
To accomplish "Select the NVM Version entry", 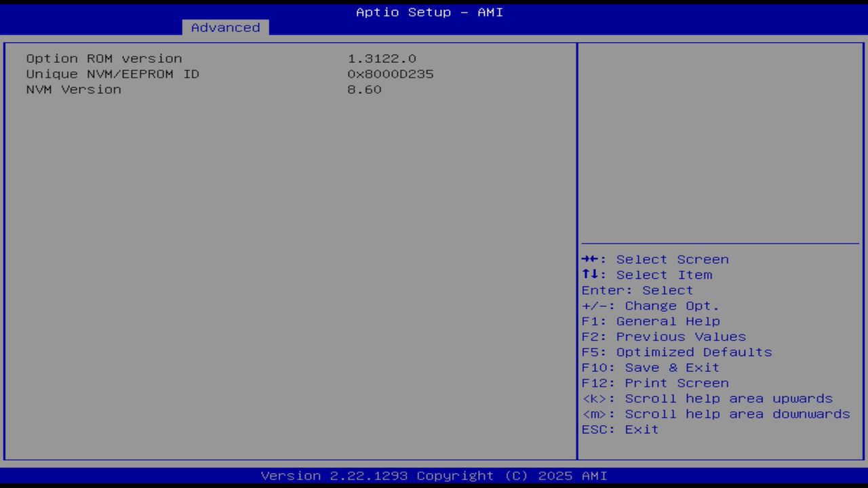I will click(73, 89).
